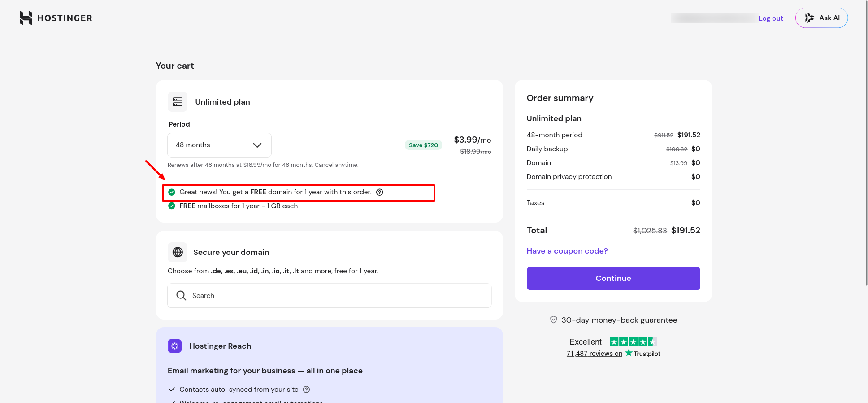Click the magnifier icon in domain search
This screenshot has width=868, height=403.
[x=181, y=295]
